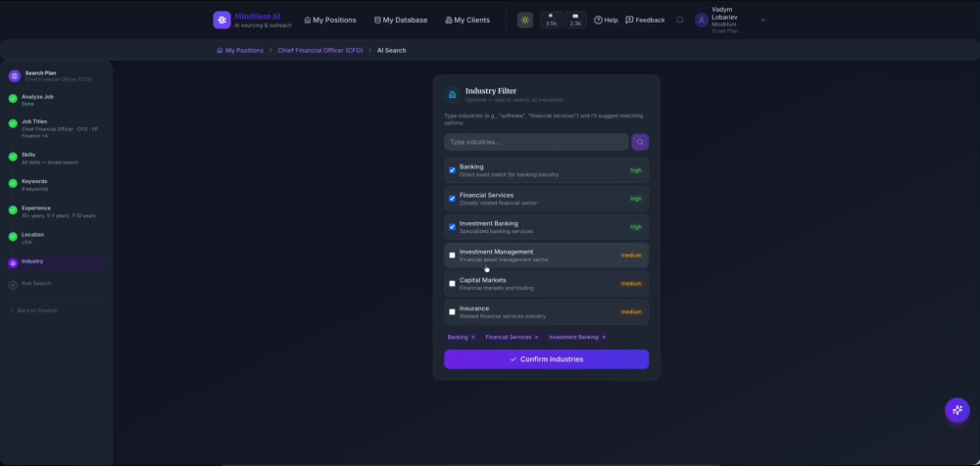
Task: Click the green check beside Analyze Job
Action: click(13, 99)
